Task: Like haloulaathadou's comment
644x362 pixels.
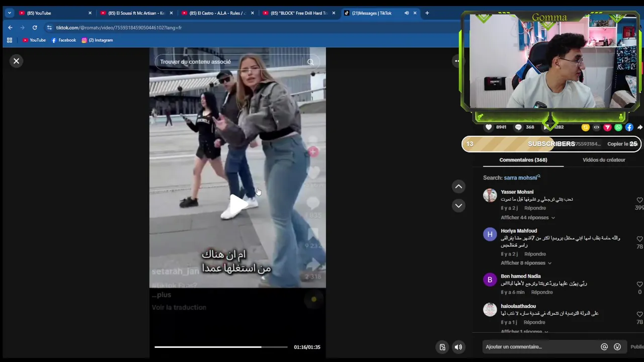Action: tap(639, 314)
